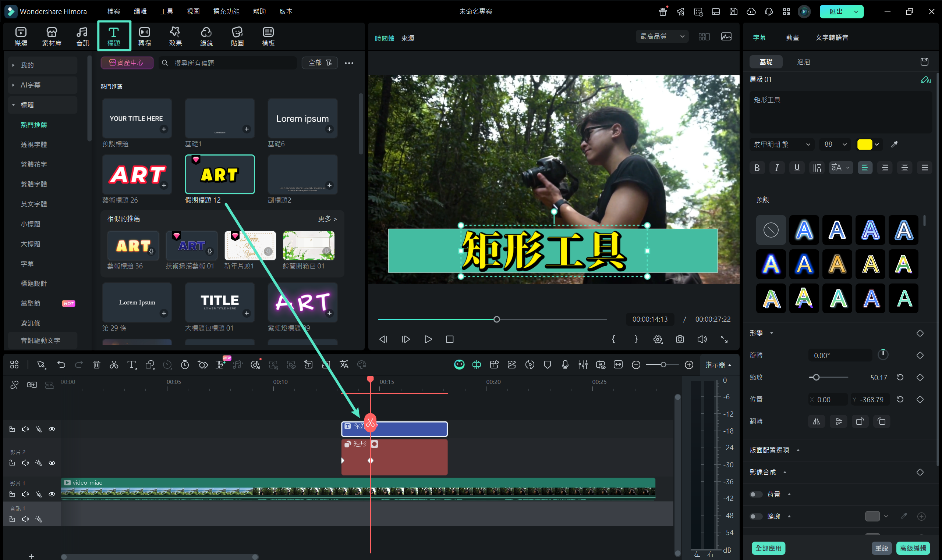Click the 高級編輯 button
Screen dimensions: 942x560
coord(913,548)
